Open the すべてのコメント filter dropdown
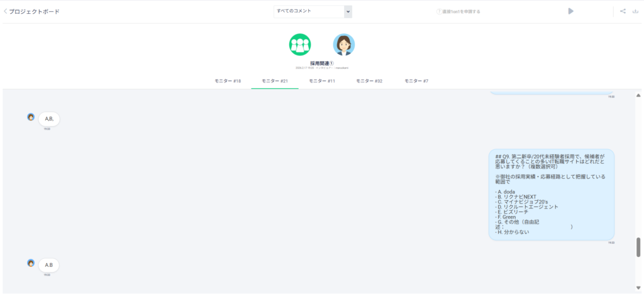Viewport: 644px width, 306px height. click(313, 11)
